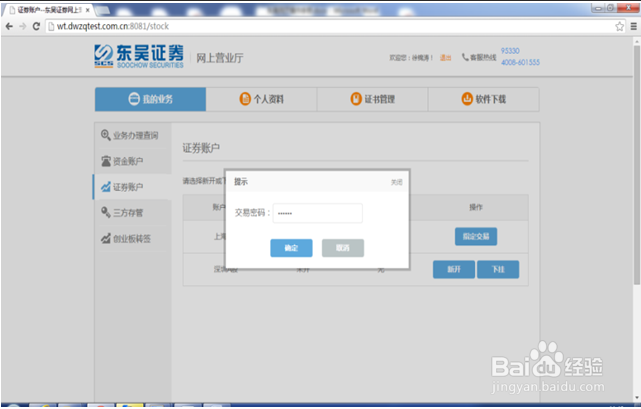
Task: Click the 操作 column header
Action: (x=476, y=207)
